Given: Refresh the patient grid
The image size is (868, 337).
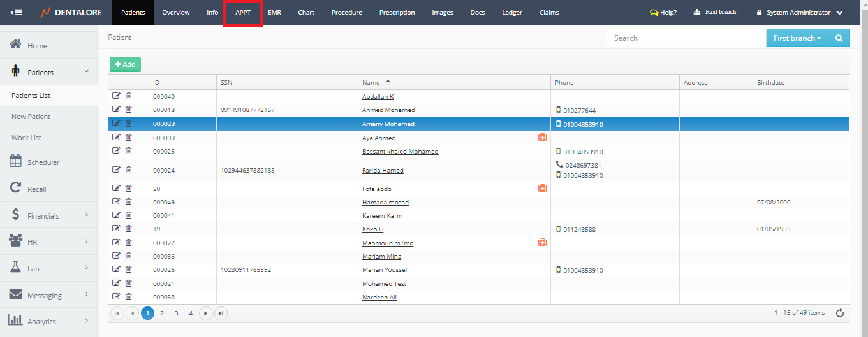Looking at the screenshot, I should [840, 313].
